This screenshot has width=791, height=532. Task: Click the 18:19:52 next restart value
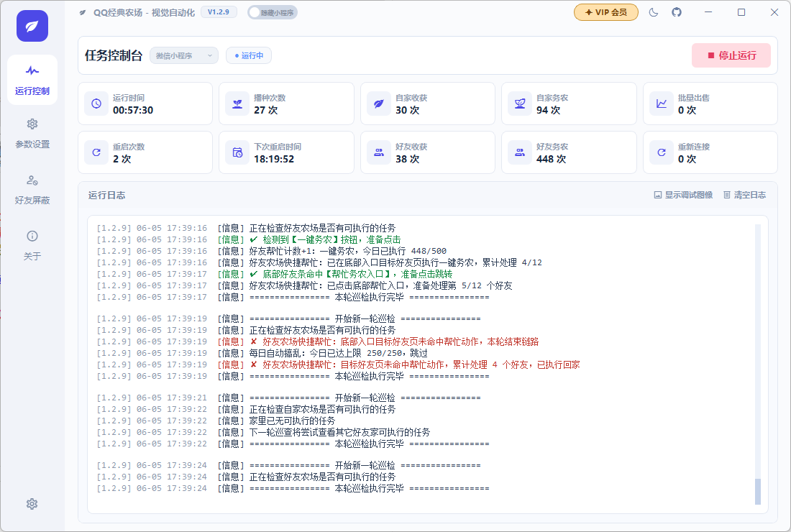(274, 160)
